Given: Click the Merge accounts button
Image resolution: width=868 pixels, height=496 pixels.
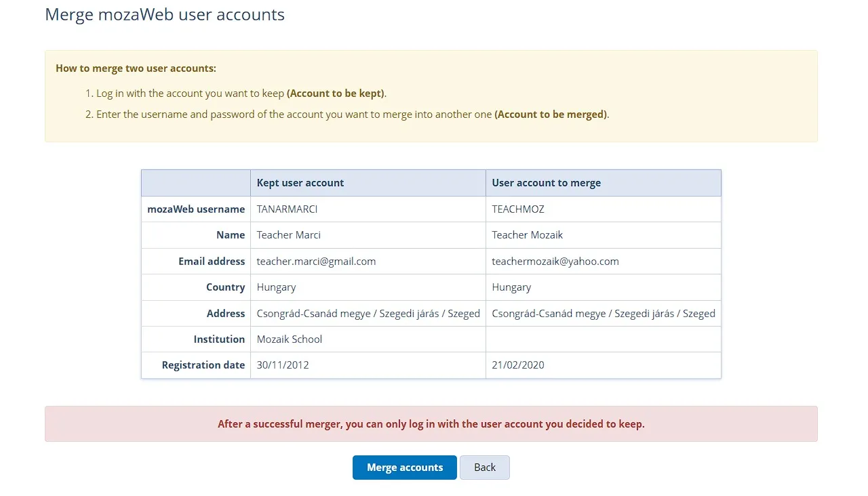Looking at the screenshot, I should [x=404, y=468].
